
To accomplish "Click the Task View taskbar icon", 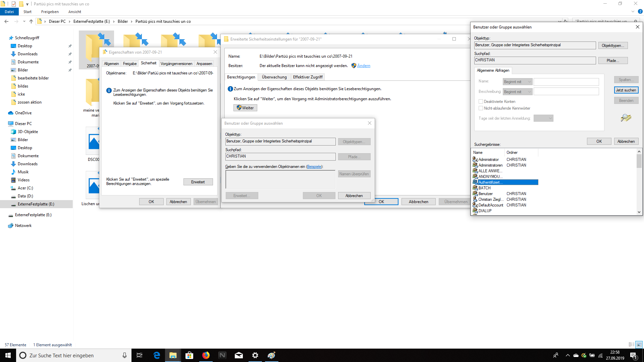I will tap(140, 355).
